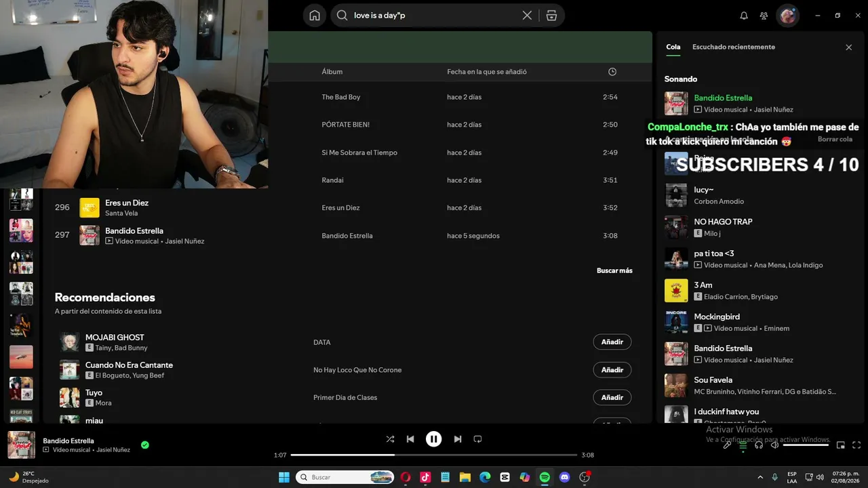Toggle the green liked-song checkmark
The width and height of the screenshot is (868, 488).
(145, 445)
